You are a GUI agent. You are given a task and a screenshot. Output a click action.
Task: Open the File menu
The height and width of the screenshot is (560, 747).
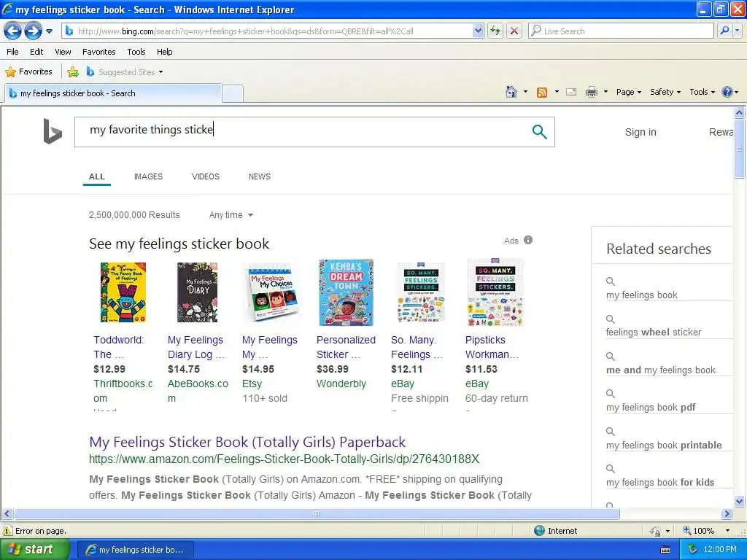(x=13, y=52)
